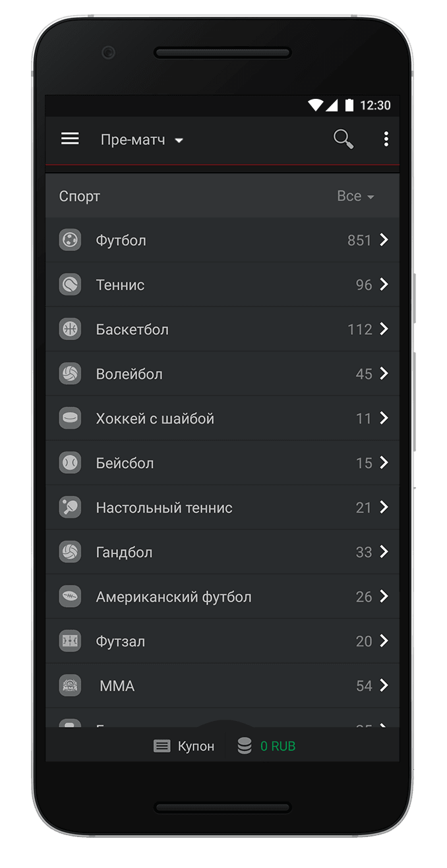Open the MMA sport category
Viewport: 447px width, 868px height.
point(117,686)
